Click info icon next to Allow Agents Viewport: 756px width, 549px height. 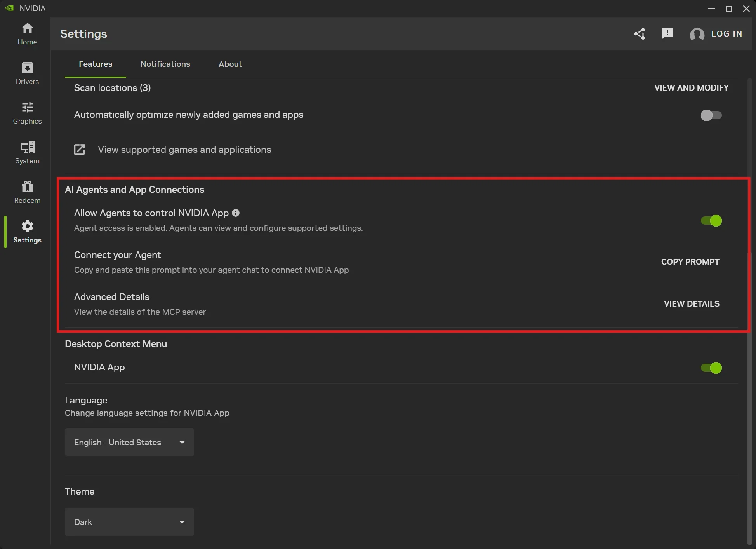[236, 213]
